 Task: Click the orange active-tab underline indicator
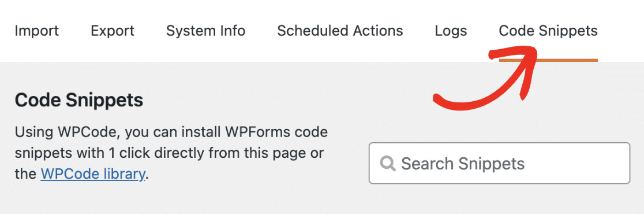point(548,61)
